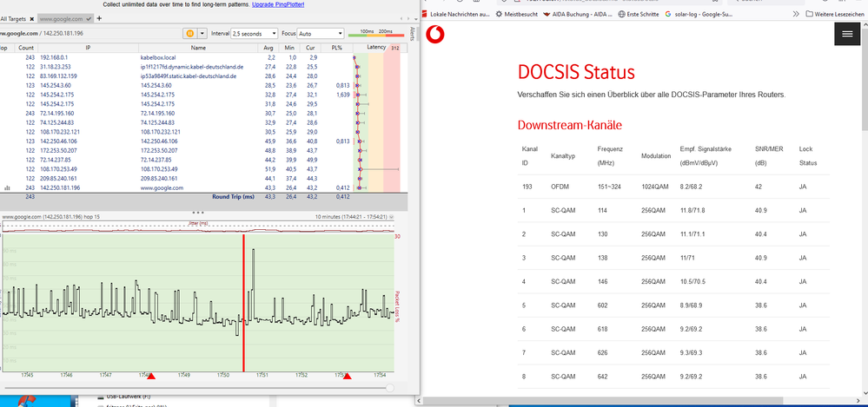
Task: Click the Cur column header
Action: coord(310,48)
